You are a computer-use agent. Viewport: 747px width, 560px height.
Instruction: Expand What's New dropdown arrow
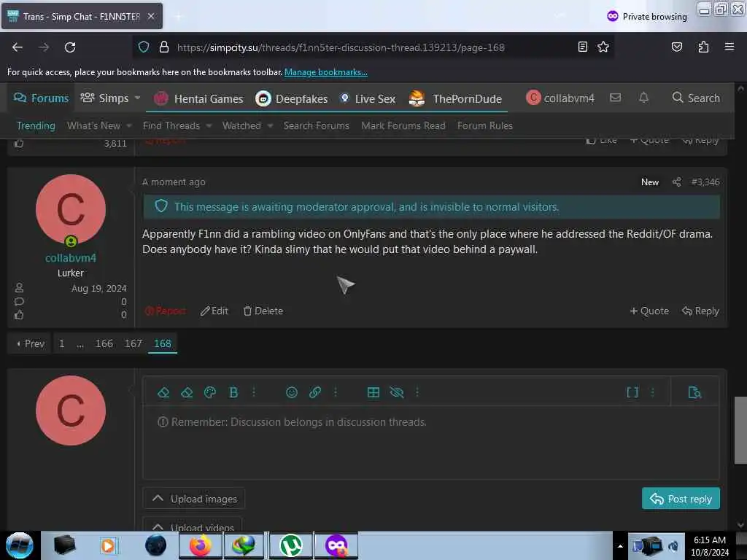point(129,125)
